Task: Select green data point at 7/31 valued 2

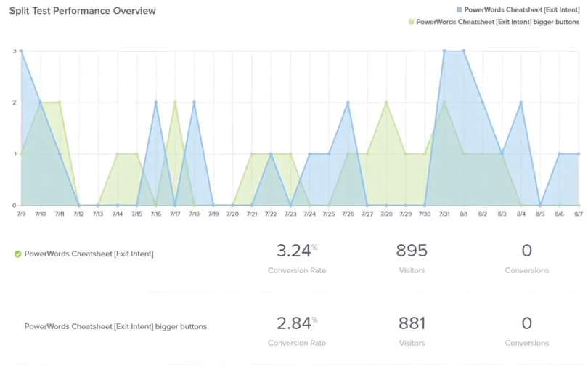Action: (x=444, y=102)
